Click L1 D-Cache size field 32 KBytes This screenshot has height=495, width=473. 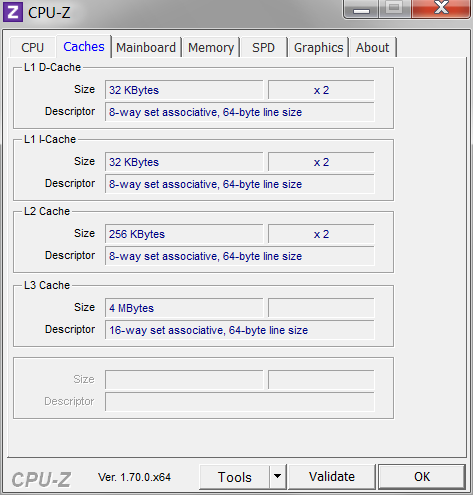184,90
